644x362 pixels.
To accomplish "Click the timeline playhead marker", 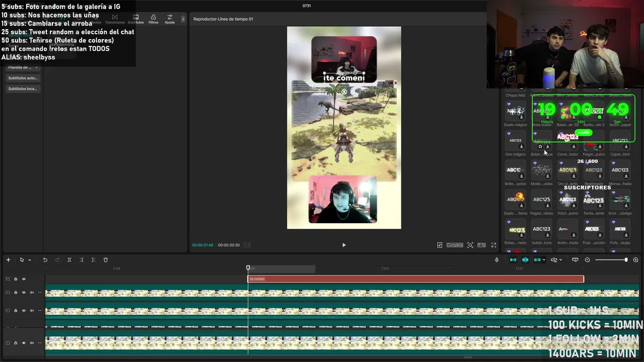I will [x=248, y=268].
